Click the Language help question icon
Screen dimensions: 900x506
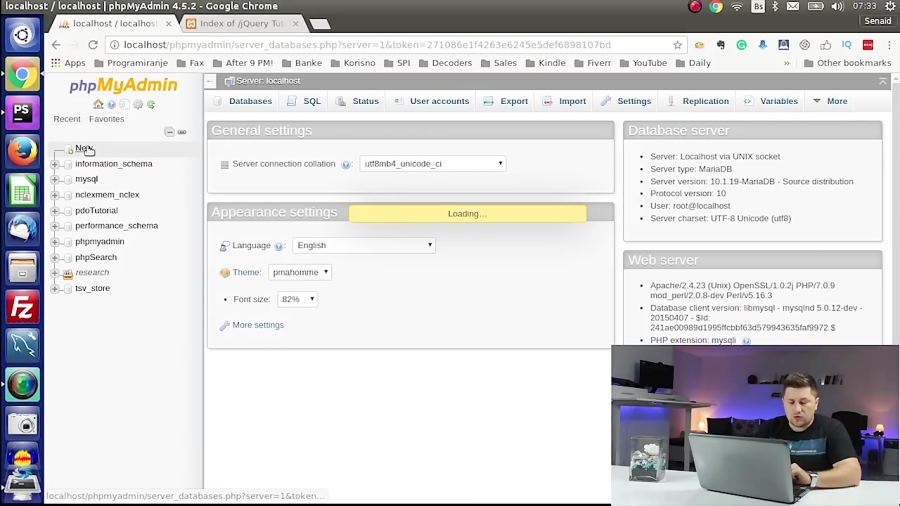280,246
